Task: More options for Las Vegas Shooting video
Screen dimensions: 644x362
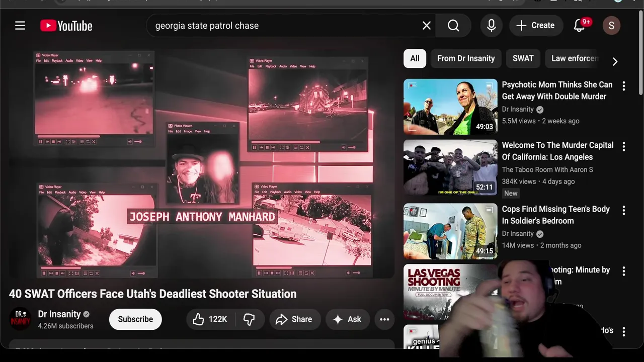Action: click(x=624, y=271)
